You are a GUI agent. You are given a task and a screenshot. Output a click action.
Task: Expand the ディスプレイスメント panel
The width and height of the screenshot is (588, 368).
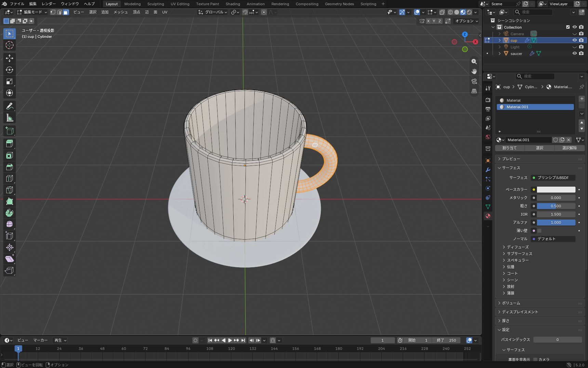click(539, 312)
